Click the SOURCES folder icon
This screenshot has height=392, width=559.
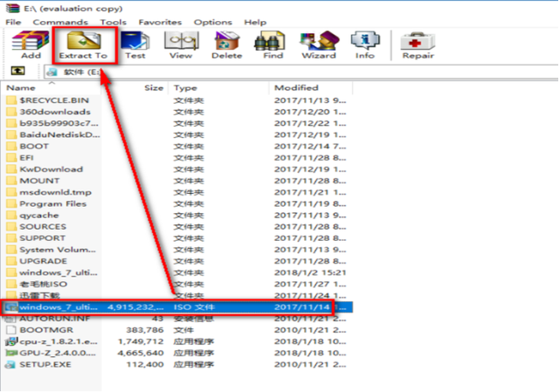[x=11, y=227]
